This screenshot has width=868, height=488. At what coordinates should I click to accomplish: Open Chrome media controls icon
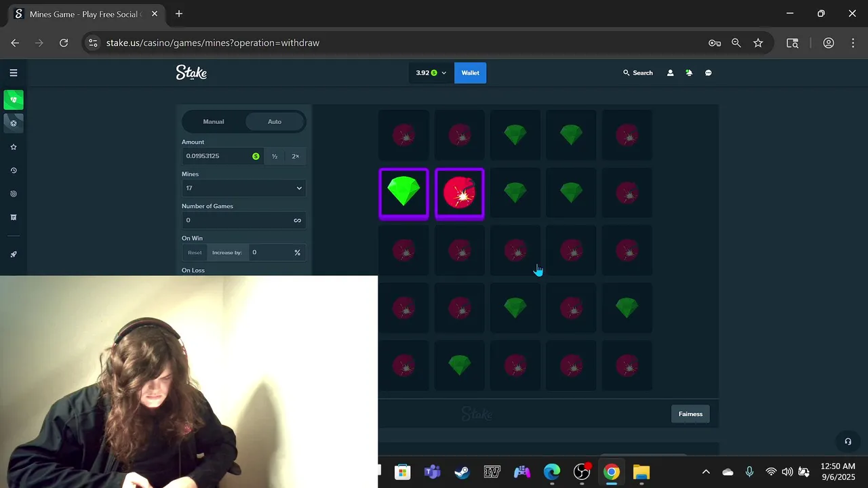[x=792, y=43]
